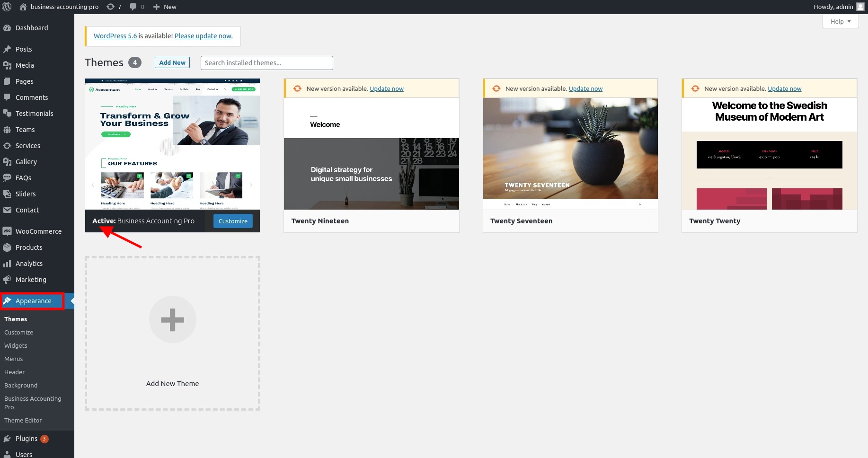
Task: Click the Dashboard gauge icon
Action: tap(7, 28)
